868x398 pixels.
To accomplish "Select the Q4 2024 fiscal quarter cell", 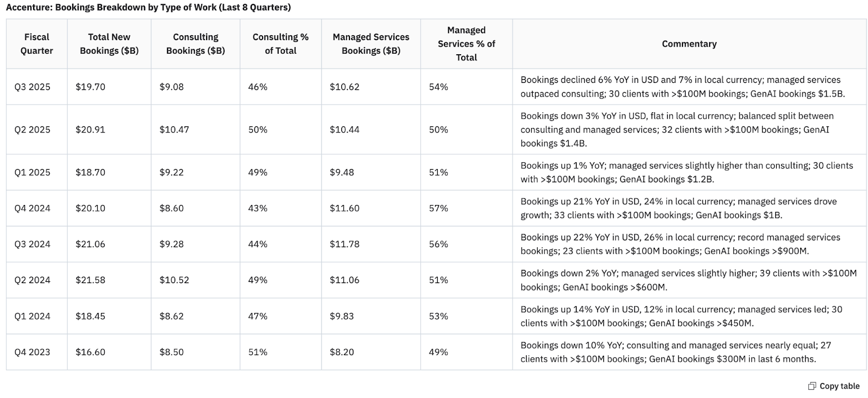I will (x=33, y=208).
